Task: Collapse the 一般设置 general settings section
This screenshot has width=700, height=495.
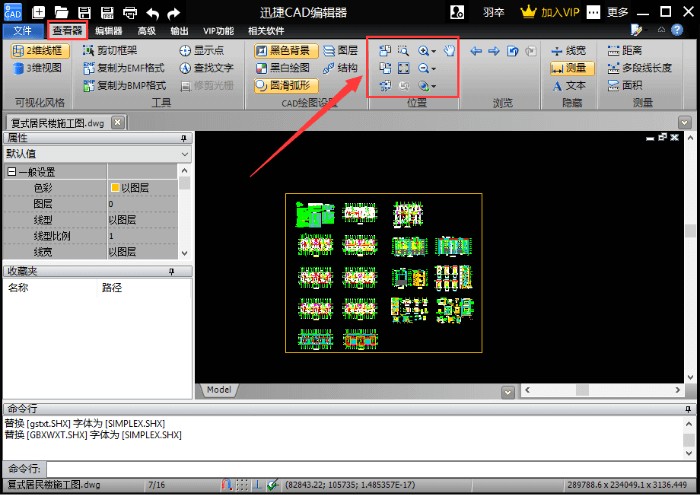Action: pyautogui.click(x=12, y=172)
